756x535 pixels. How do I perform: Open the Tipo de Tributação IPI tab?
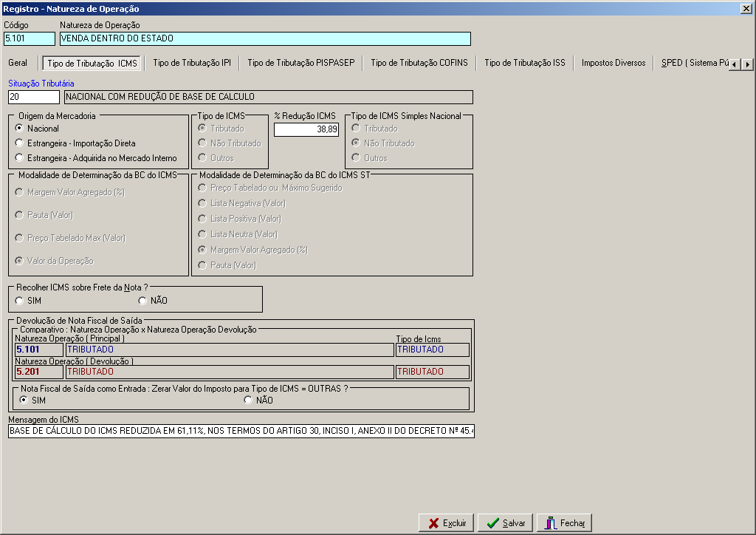192,63
